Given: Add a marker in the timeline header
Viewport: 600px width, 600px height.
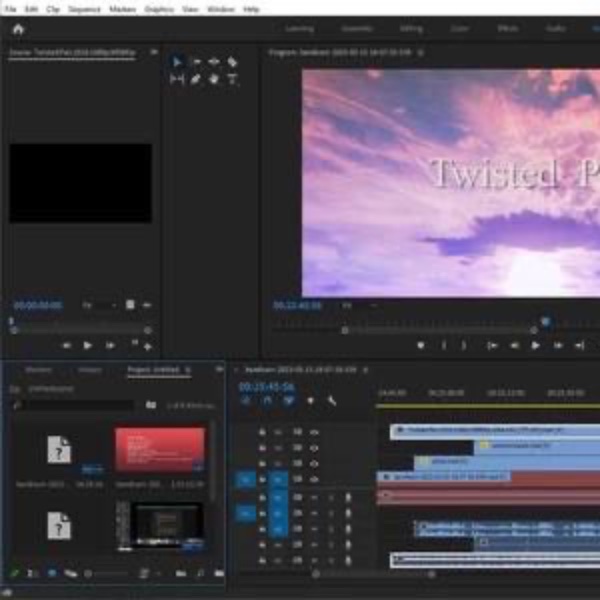Looking at the screenshot, I should (310, 401).
